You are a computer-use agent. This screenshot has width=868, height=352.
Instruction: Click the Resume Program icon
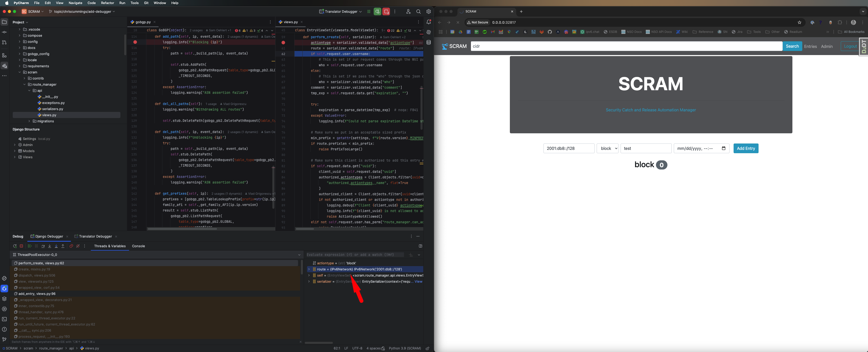click(x=30, y=246)
